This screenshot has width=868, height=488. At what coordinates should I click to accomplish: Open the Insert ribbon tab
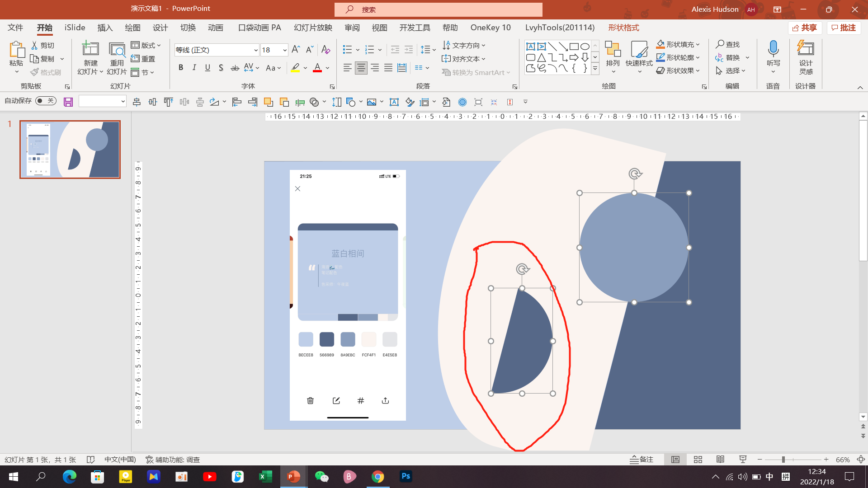pos(105,28)
